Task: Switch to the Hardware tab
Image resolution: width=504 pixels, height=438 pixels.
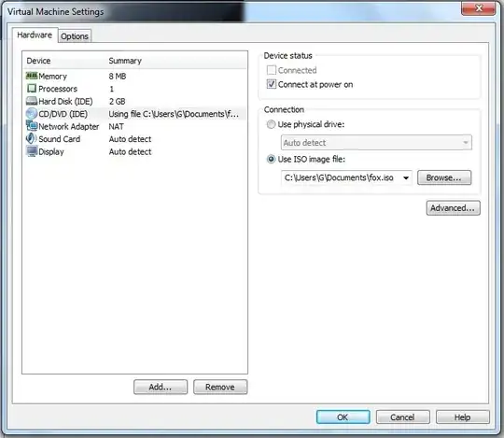Action: click(x=35, y=35)
